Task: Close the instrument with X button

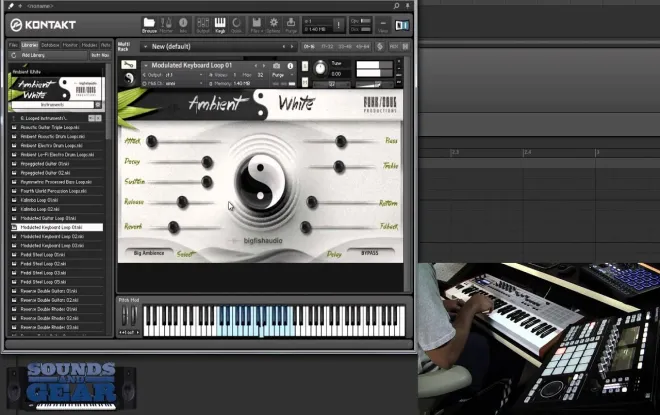Action: click(399, 61)
